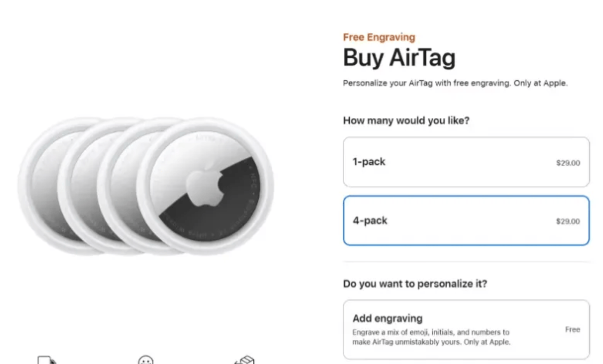Click the Free label beside Add engraving

click(572, 329)
